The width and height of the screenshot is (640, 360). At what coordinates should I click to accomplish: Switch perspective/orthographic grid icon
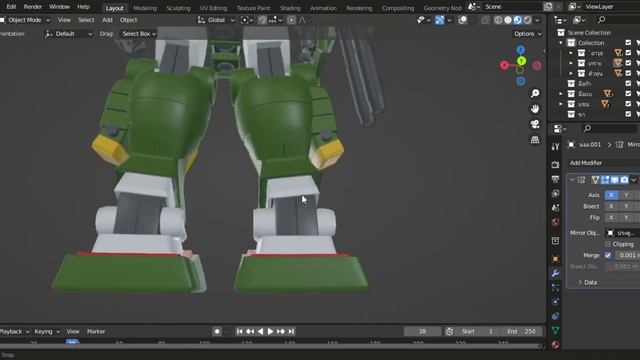[x=535, y=140]
